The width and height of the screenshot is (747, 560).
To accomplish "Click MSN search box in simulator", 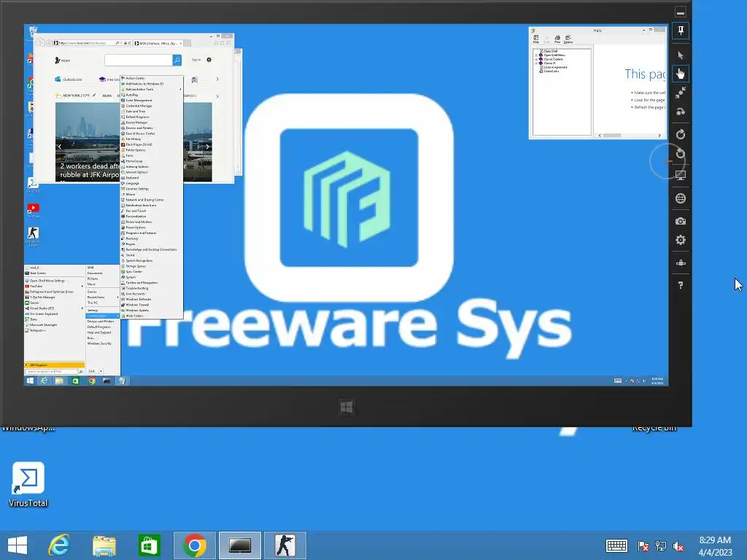I will [x=139, y=60].
